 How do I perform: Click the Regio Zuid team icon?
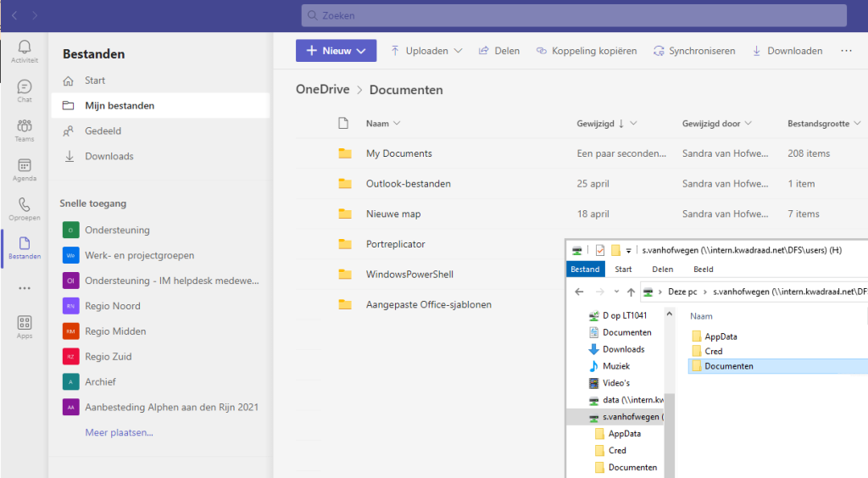tap(71, 357)
